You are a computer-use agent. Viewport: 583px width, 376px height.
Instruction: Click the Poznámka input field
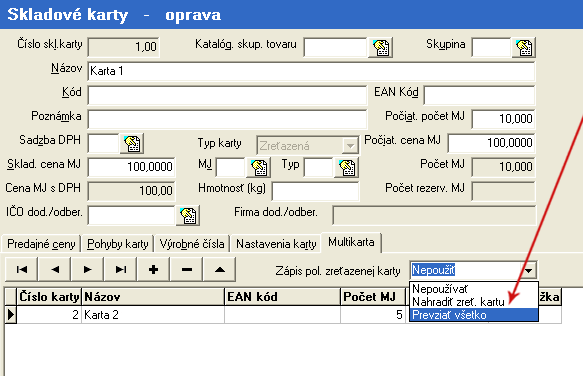[227, 119]
